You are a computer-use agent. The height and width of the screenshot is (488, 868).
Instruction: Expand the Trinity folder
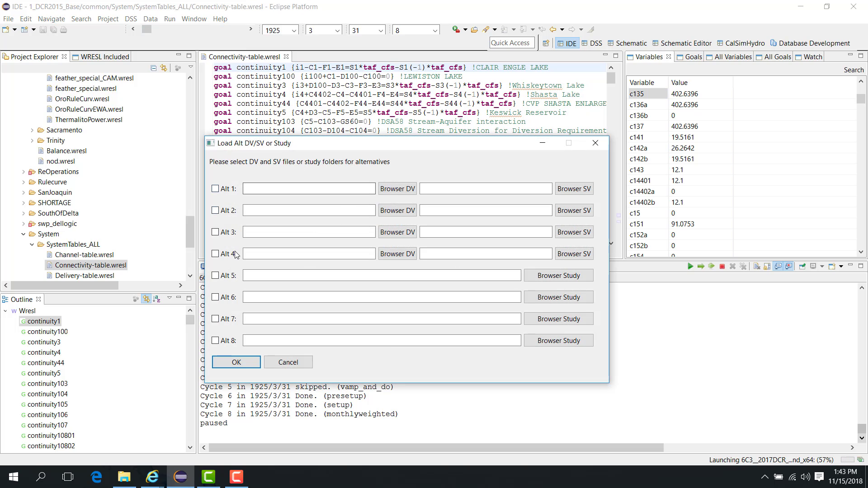coord(32,141)
